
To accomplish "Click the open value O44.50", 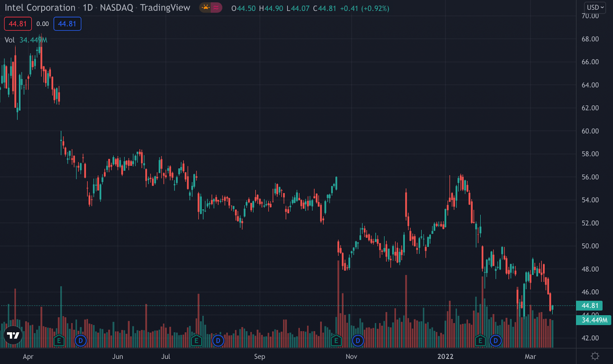I will click(x=243, y=8).
